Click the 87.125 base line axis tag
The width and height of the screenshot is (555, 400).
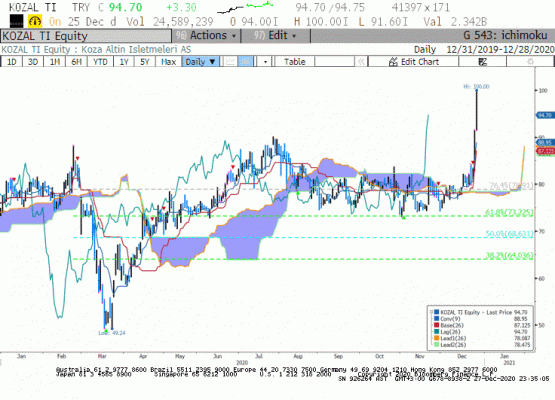pos(545,151)
